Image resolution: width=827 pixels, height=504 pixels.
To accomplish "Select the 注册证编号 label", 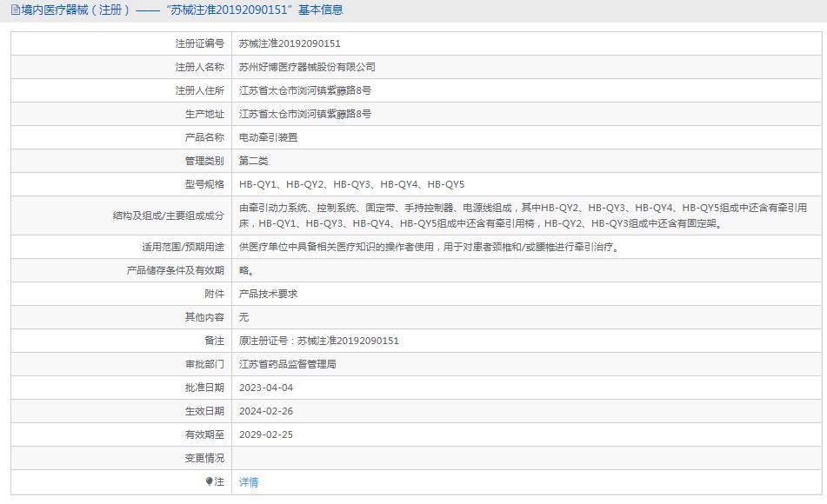I will coord(199,43).
